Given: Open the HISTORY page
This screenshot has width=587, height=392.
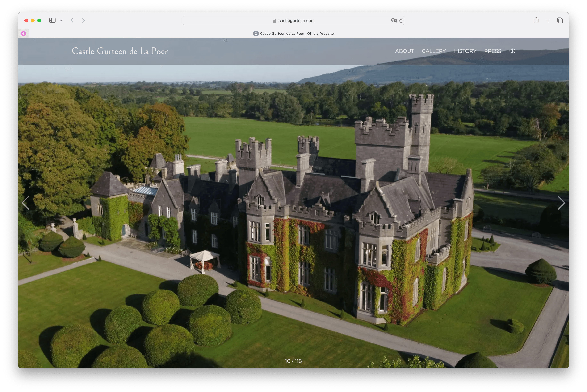Looking at the screenshot, I should click(465, 51).
